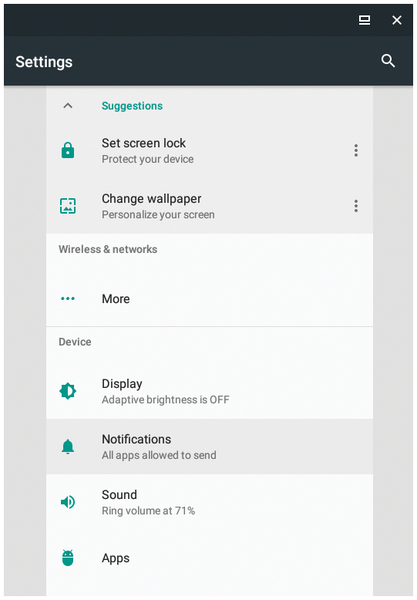Click the Display brightness icon
The width and height of the screenshot is (417, 600).
68,391
